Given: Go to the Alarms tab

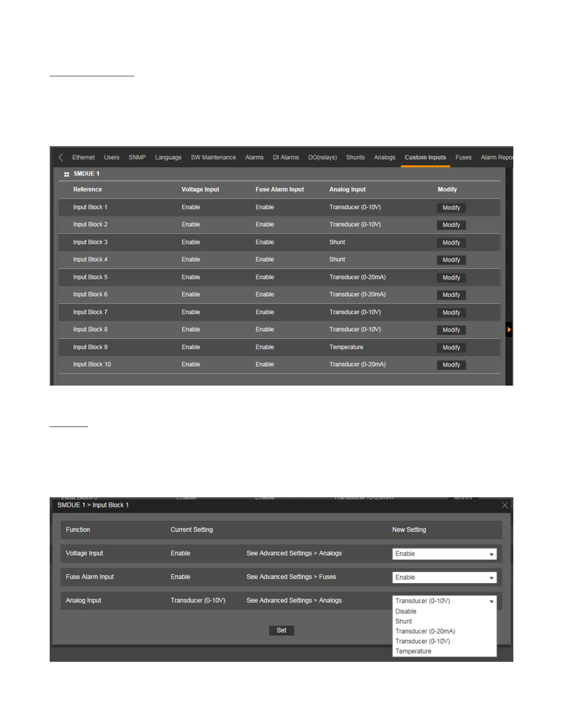Looking at the screenshot, I should coord(254,157).
